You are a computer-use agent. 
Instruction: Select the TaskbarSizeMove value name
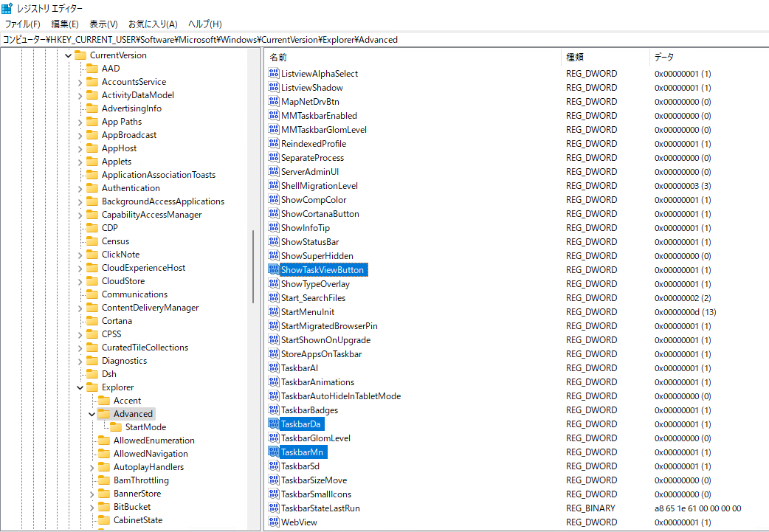click(314, 480)
